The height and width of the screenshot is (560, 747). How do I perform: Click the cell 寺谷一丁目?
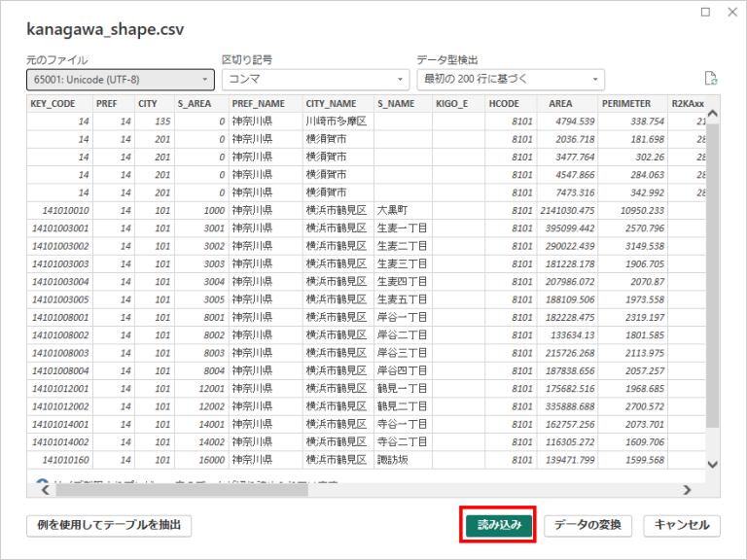402,424
